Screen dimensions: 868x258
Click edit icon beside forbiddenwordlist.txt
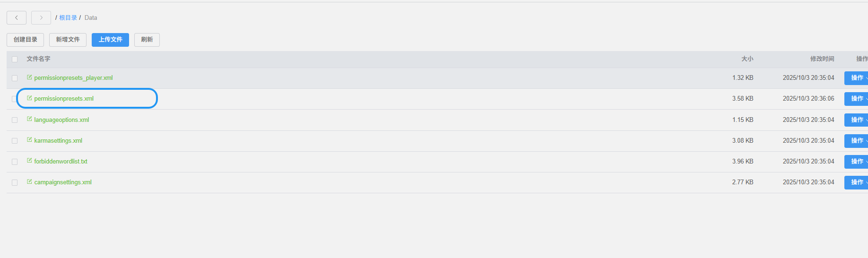29,161
